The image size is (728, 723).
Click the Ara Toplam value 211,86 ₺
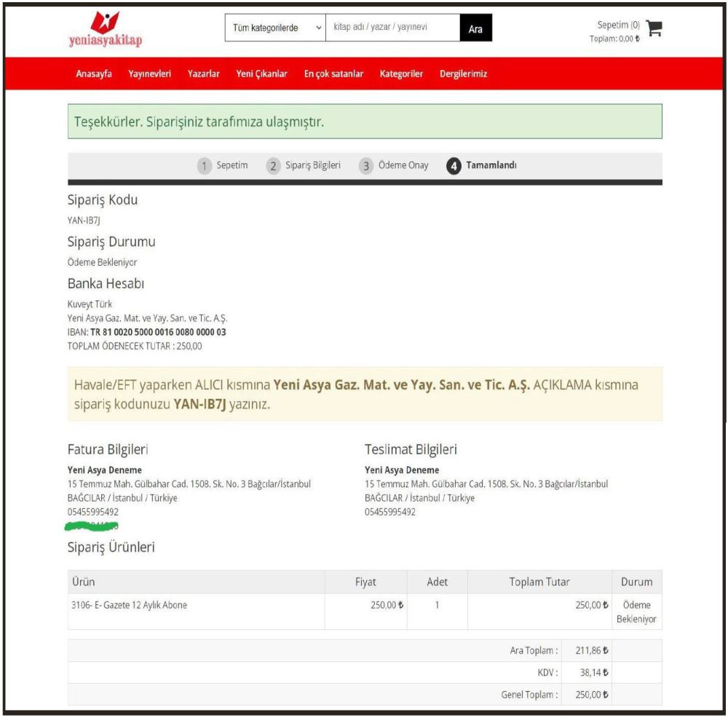point(591,651)
